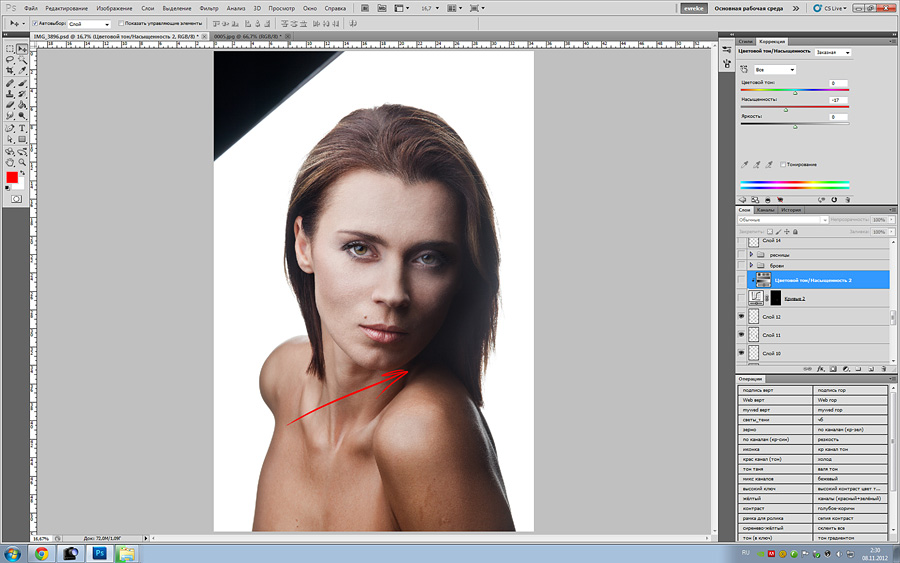
Task: Hide layer Слой 10
Action: click(x=741, y=353)
